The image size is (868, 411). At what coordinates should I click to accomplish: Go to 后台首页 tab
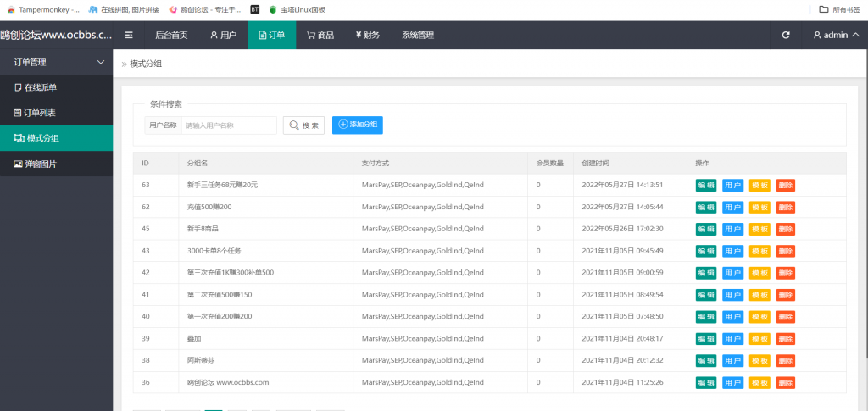[x=171, y=35]
